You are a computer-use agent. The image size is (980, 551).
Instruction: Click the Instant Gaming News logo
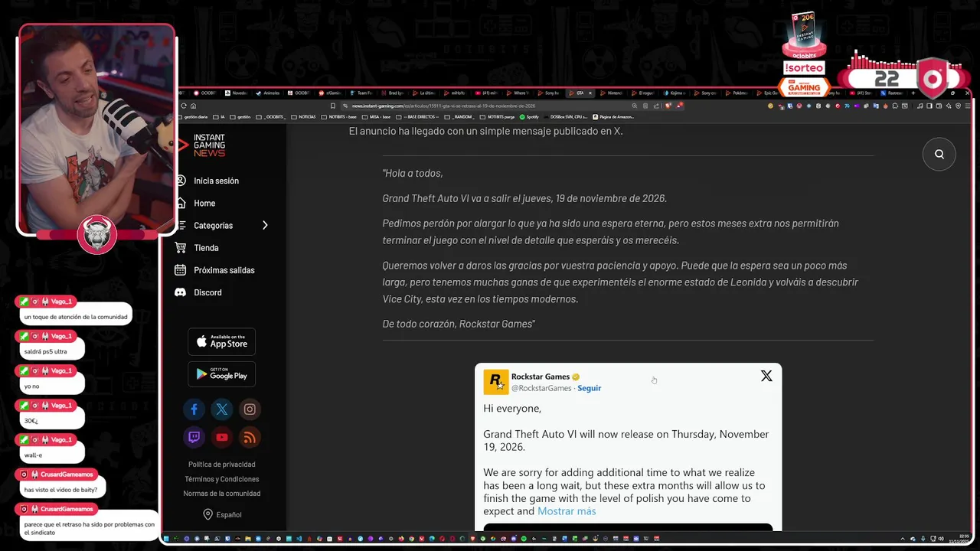[203, 145]
